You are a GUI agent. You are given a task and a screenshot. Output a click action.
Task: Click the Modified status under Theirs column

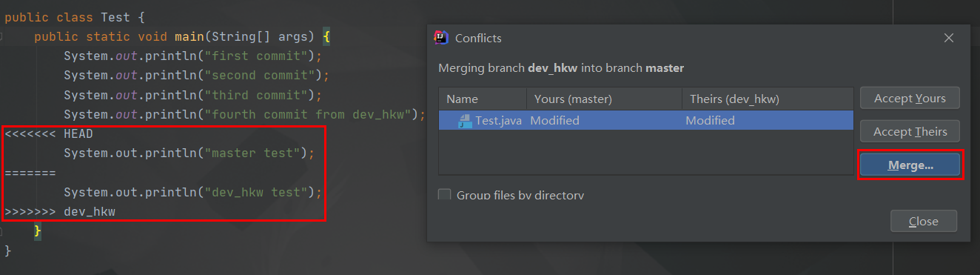click(x=710, y=121)
